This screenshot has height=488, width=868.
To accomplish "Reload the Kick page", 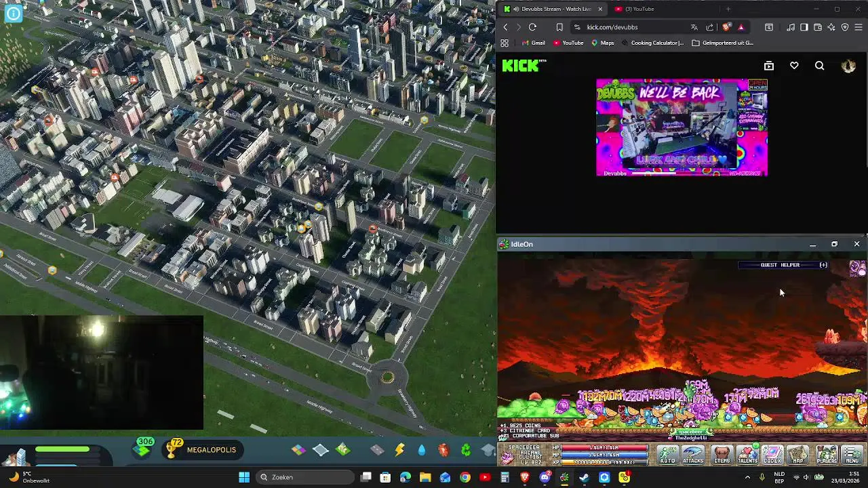I will point(532,27).
